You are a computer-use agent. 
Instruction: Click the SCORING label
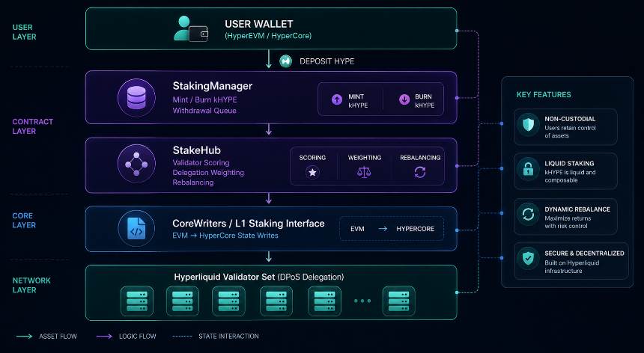click(x=312, y=158)
